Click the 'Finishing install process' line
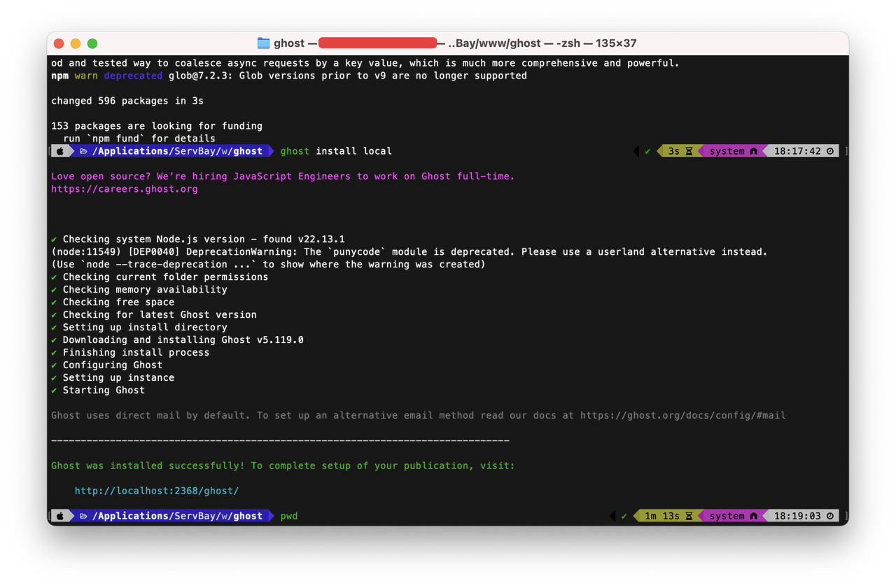Image resolution: width=896 pixels, height=588 pixels. [x=136, y=353]
